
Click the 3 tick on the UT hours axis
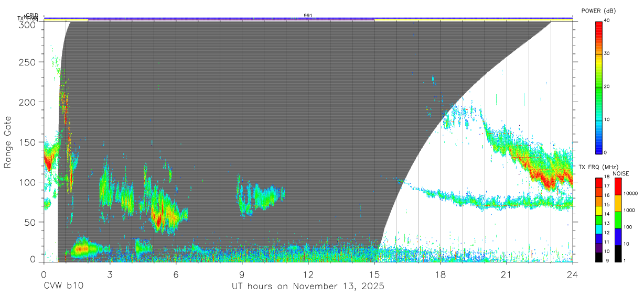(110, 274)
